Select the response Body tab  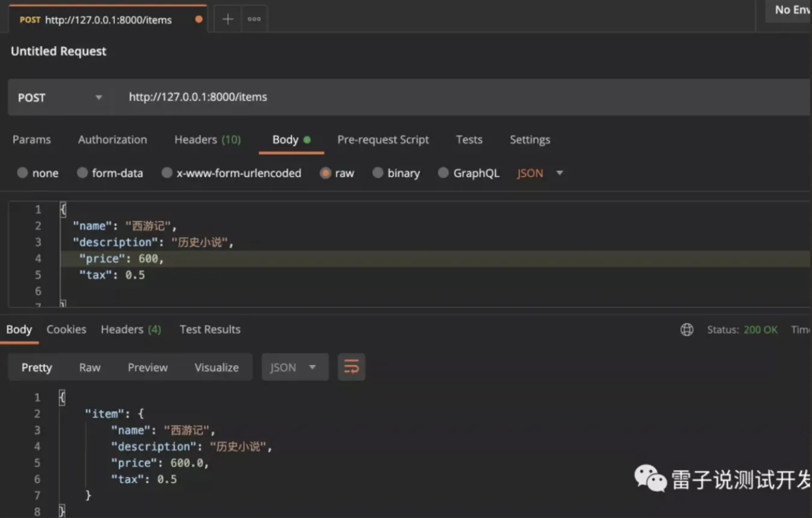(x=19, y=329)
